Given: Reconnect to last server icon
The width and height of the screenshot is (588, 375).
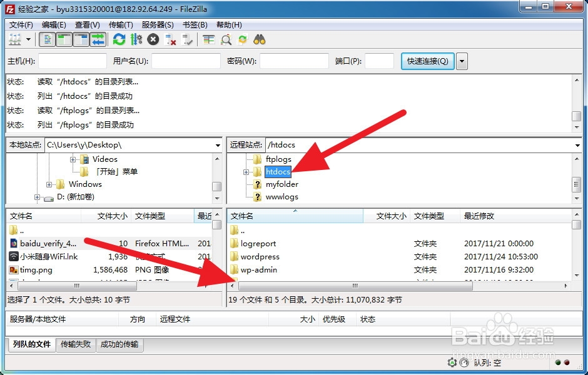Looking at the screenshot, I should 187,39.
